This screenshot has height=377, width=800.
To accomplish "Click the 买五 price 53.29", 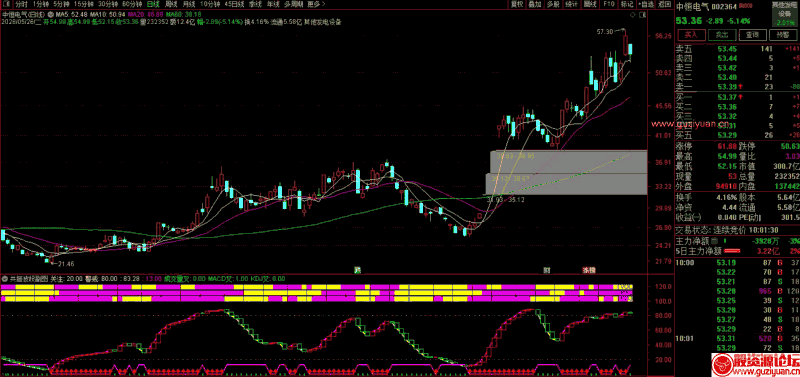I will coord(727,135).
